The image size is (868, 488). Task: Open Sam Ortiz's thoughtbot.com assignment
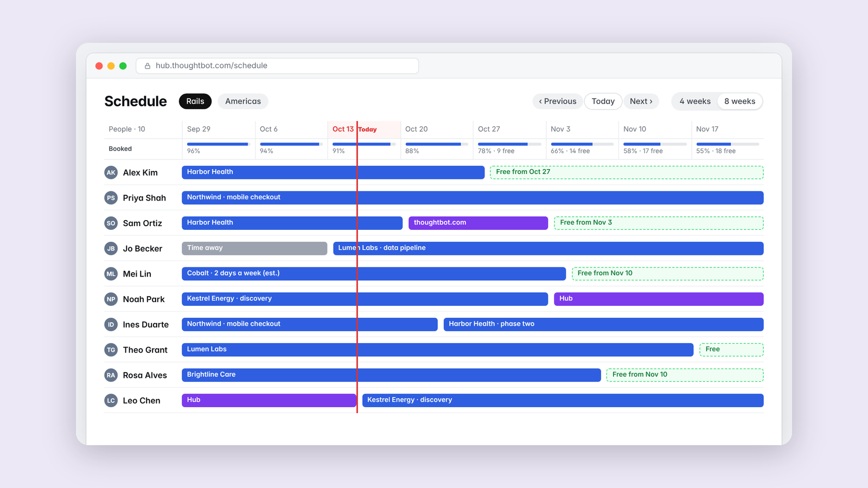pos(478,223)
